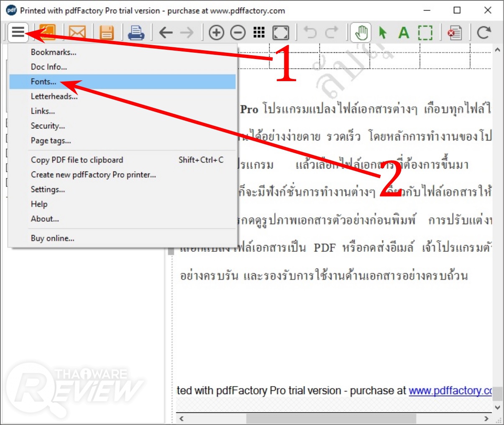
Task: Click the horizontal scrollbar thumb
Action: point(331,418)
